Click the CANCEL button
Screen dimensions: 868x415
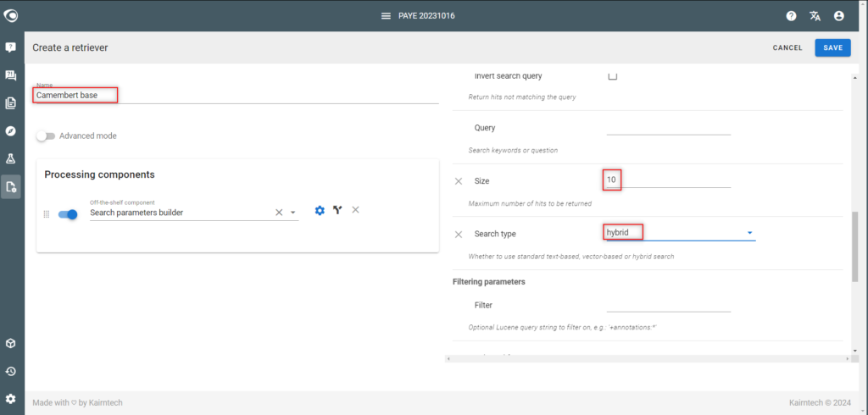tap(787, 47)
